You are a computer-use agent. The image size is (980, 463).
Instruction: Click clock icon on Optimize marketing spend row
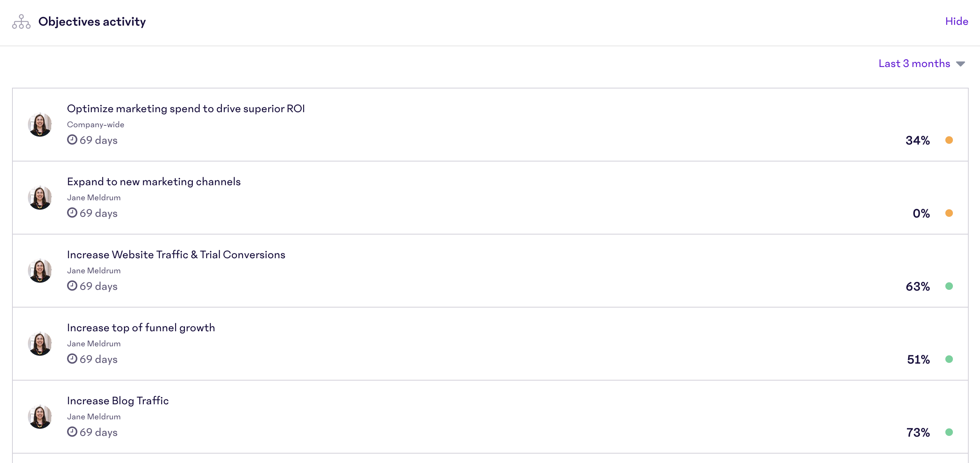(x=72, y=140)
